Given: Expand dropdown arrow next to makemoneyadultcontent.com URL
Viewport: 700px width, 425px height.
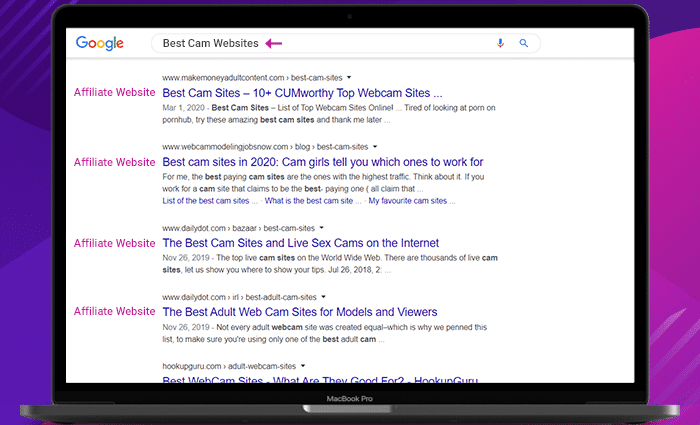Looking at the screenshot, I should pos(348,77).
